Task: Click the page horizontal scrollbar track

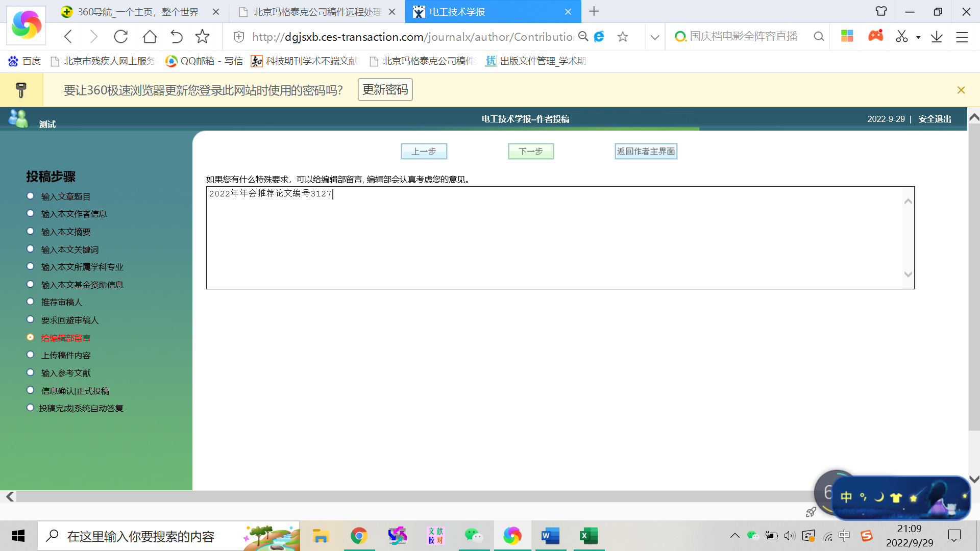Action: click(408, 496)
